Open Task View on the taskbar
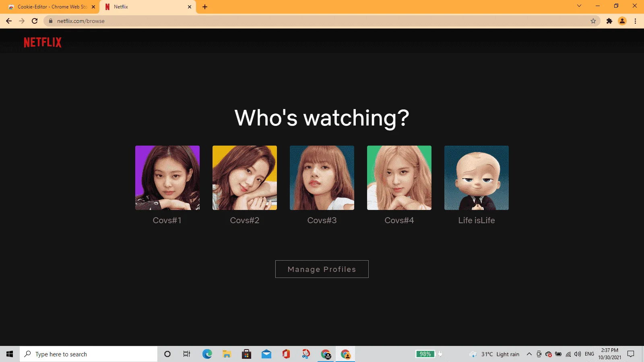The height and width of the screenshot is (362, 644). (187, 354)
